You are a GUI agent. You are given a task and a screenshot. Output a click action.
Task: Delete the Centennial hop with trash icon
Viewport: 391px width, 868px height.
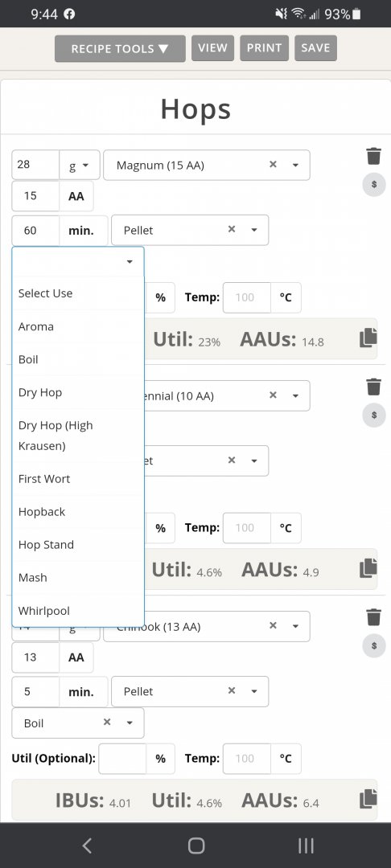click(x=374, y=387)
